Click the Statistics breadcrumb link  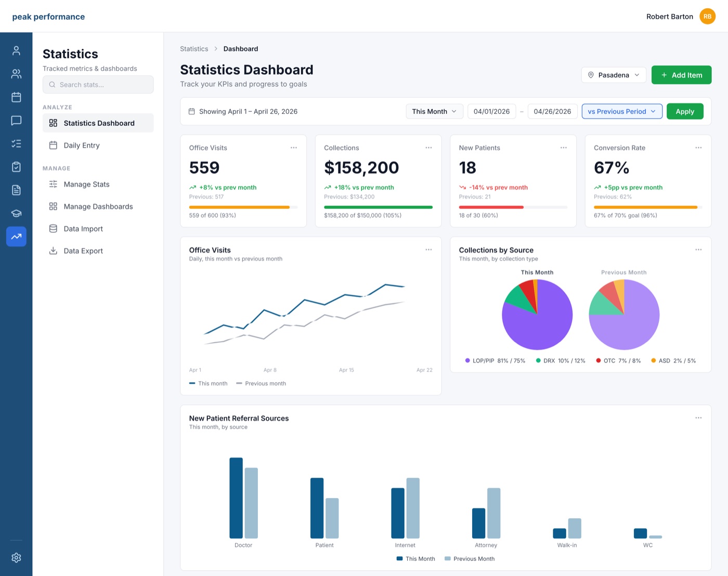(194, 49)
